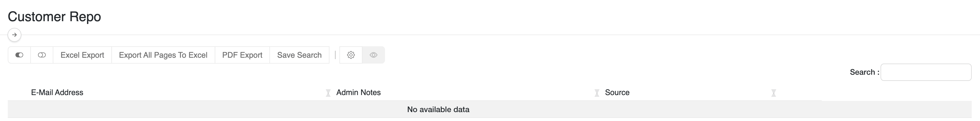Click sort arrows at end of Admin Notes column

coord(596,93)
